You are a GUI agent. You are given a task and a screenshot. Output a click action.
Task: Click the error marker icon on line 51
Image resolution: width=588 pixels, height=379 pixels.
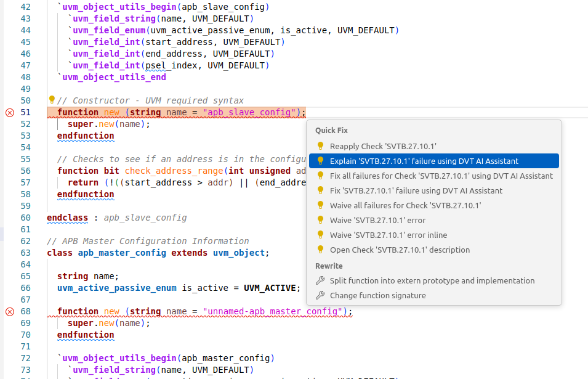[x=9, y=112]
